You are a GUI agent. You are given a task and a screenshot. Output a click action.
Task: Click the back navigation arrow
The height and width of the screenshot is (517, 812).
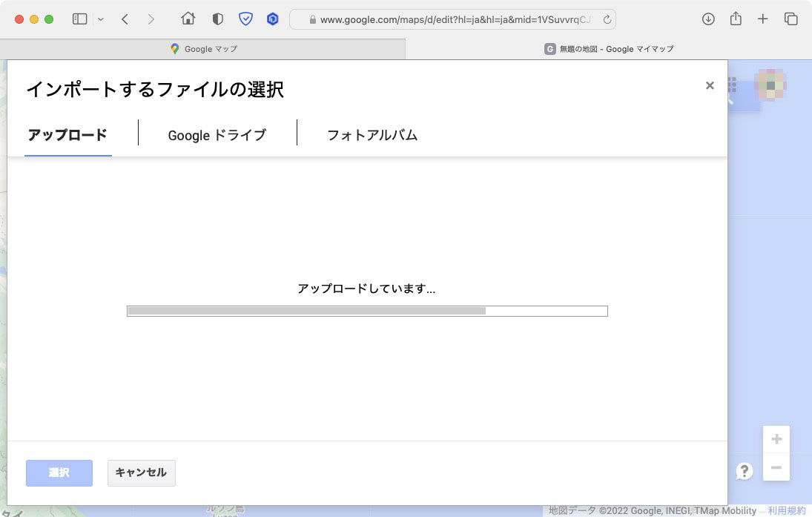click(x=125, y=19)
